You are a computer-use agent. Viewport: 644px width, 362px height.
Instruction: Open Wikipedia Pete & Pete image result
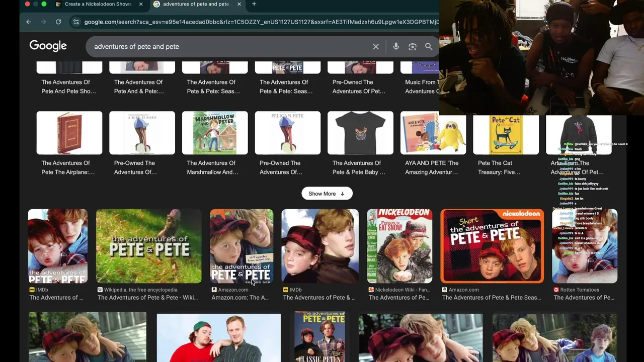tap(148, 246)
